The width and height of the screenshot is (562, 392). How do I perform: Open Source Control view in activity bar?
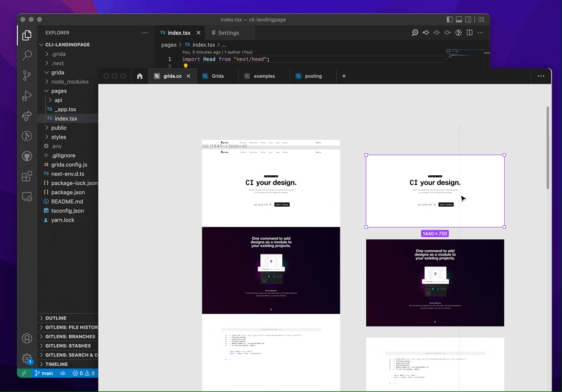coord(27,75)
